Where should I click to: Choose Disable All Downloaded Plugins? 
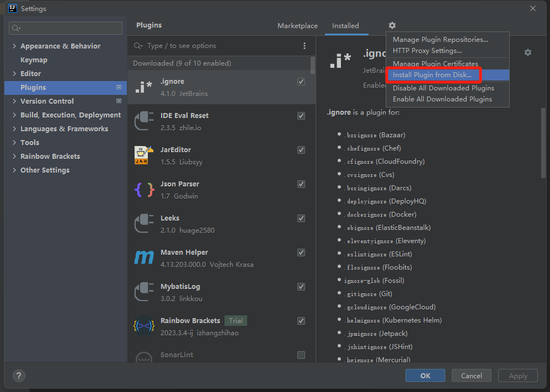pos(447,88)
